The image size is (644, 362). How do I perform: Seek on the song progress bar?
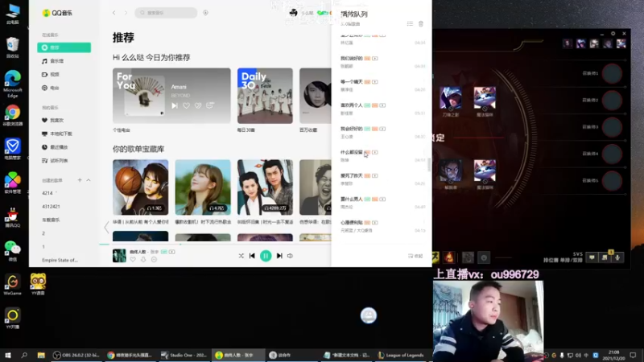tap(215, 245)
